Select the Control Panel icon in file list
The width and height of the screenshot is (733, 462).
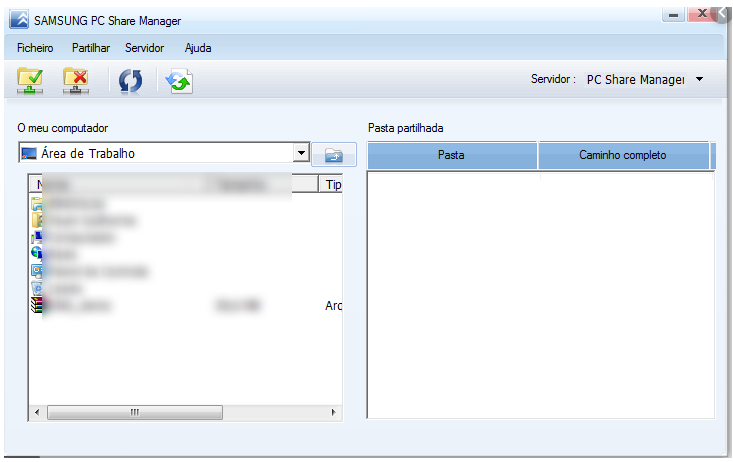(x=37, y=271)
